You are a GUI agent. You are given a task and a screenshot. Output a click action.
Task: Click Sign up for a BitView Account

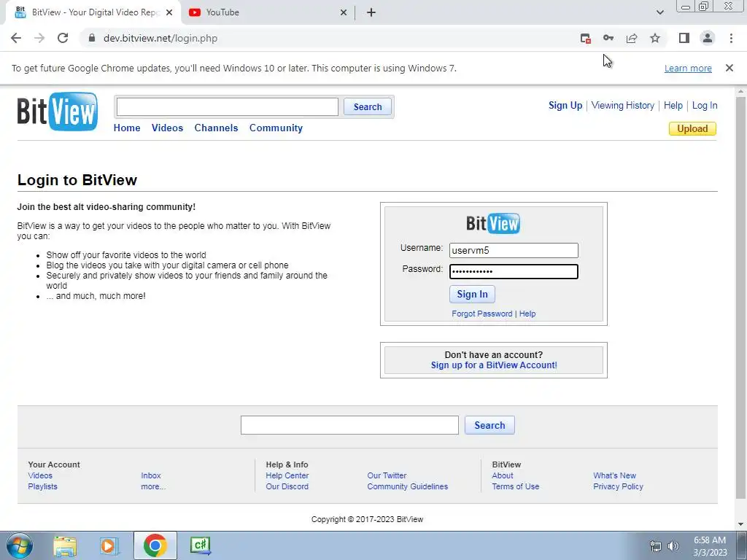click(494, 365)
